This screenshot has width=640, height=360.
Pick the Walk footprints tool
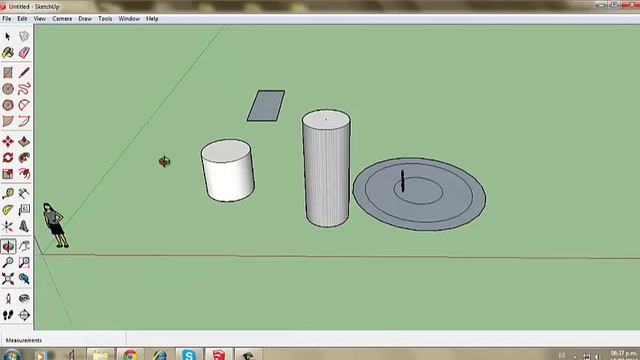(8, 315)
